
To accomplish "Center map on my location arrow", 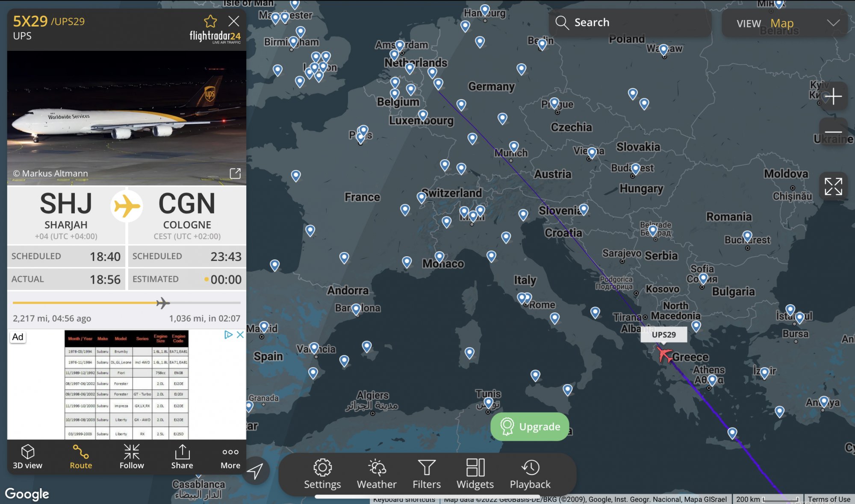I will click(x=255, y=471).
